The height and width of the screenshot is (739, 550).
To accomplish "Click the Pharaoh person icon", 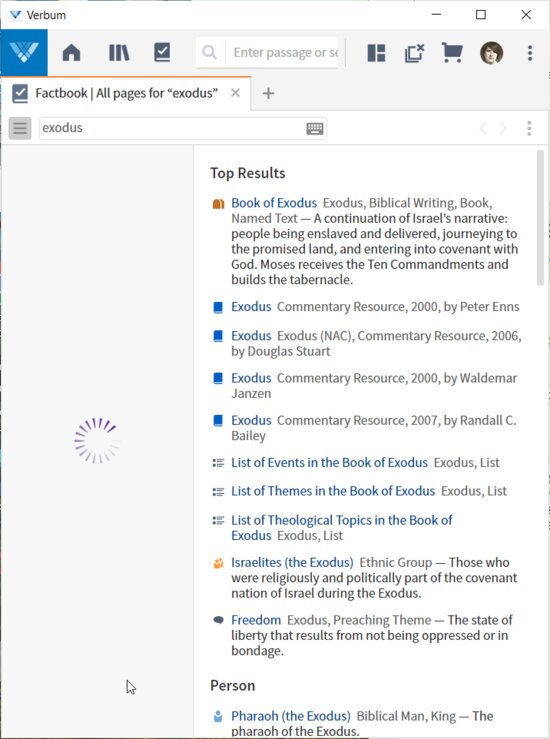I will [x=218, y=716].
